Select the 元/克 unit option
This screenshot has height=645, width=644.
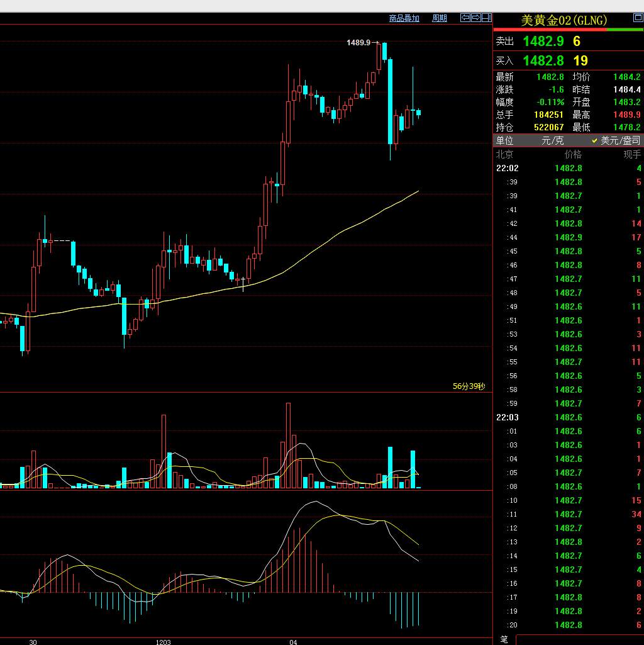[552, 141]
